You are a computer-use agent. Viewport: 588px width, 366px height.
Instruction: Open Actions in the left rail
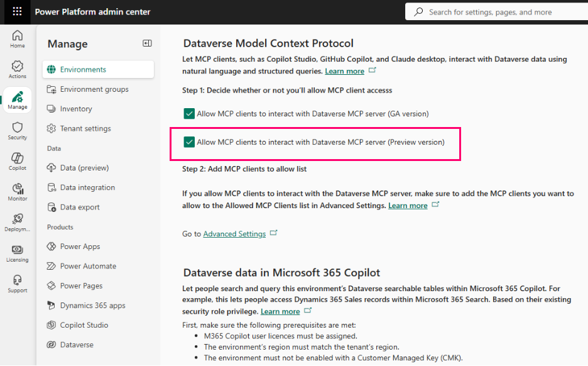point(17,69)
